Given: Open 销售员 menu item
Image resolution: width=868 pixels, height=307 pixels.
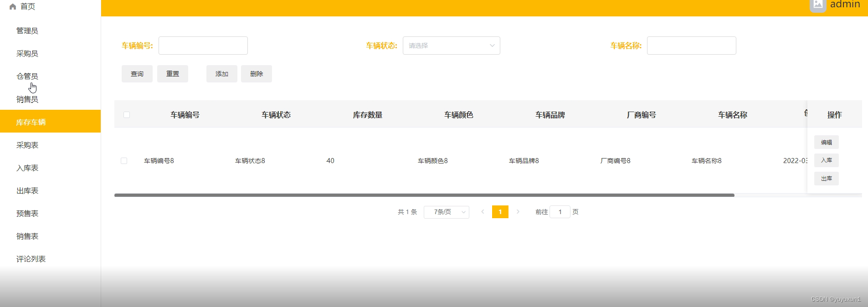Looking at the screenshot, I should (50, 99).
